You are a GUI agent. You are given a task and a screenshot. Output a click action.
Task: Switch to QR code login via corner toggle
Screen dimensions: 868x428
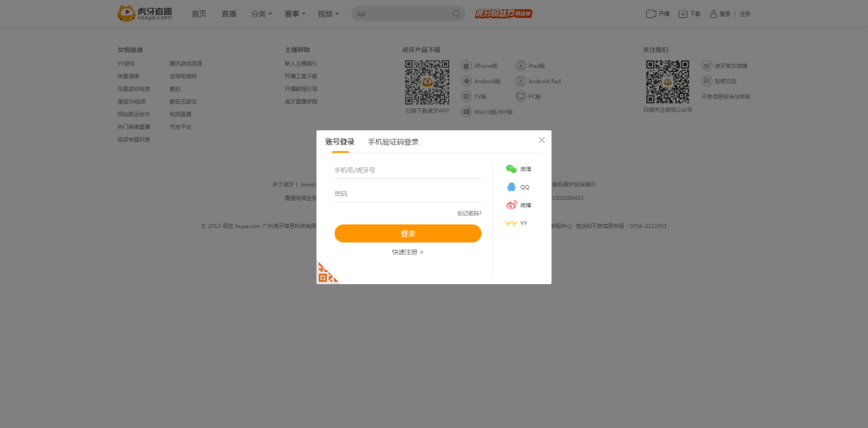tap(328, 272)
